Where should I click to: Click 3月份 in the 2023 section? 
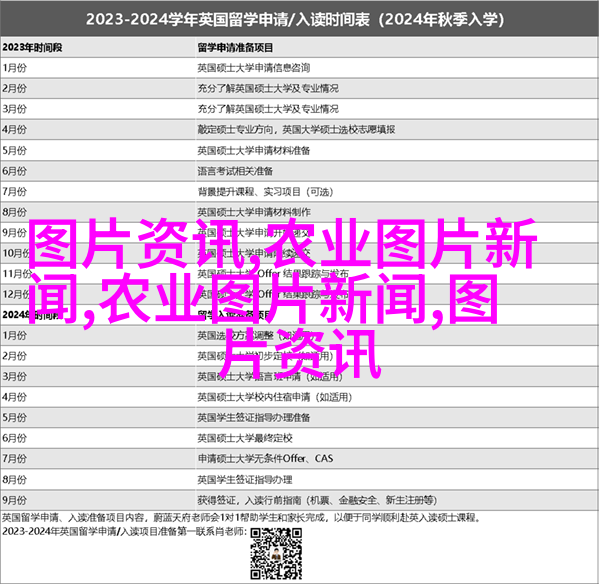(x=15, y=109)
